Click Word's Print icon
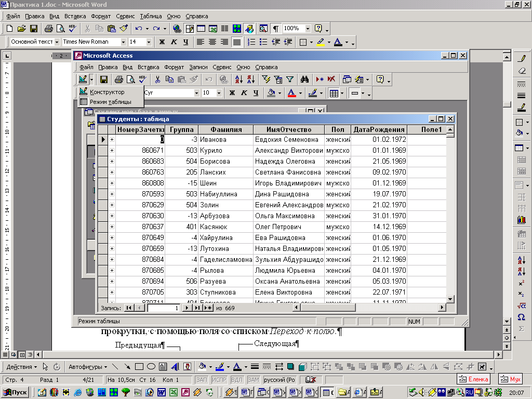 [x=49, y=29]
